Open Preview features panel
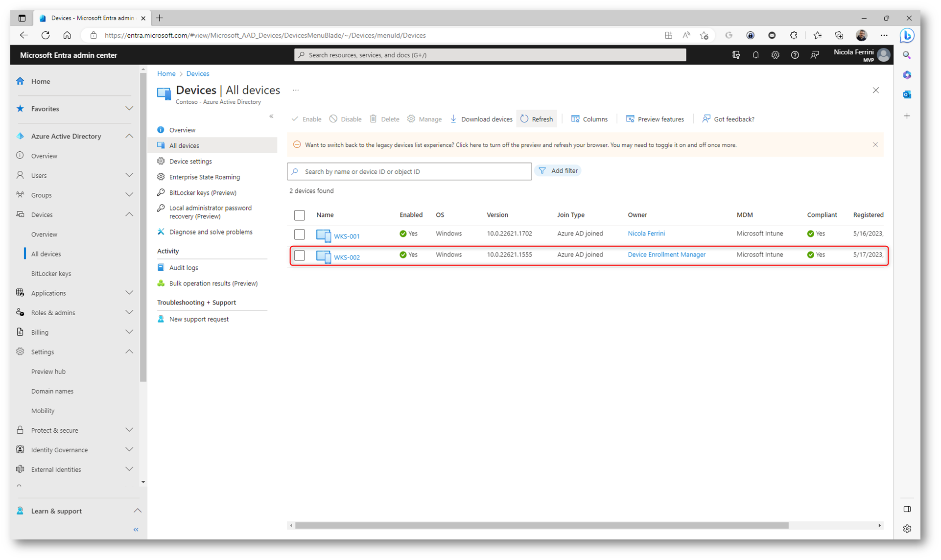This screenshot has width=941, height=560. click(x=655, y=119)
